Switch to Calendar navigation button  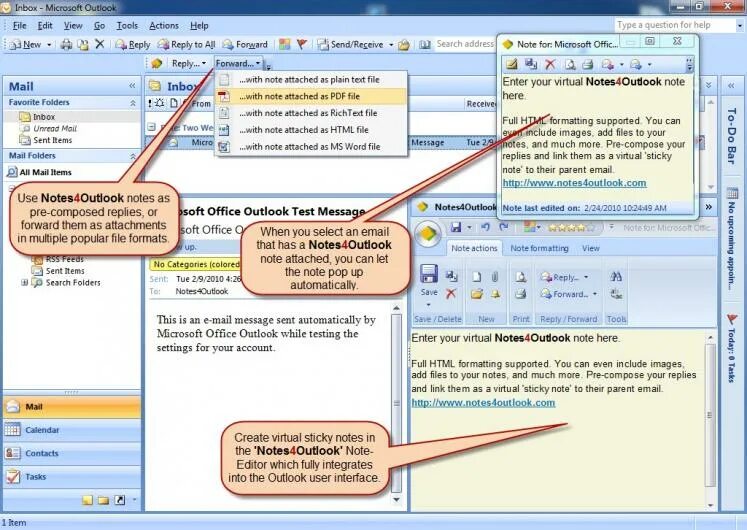72,430
